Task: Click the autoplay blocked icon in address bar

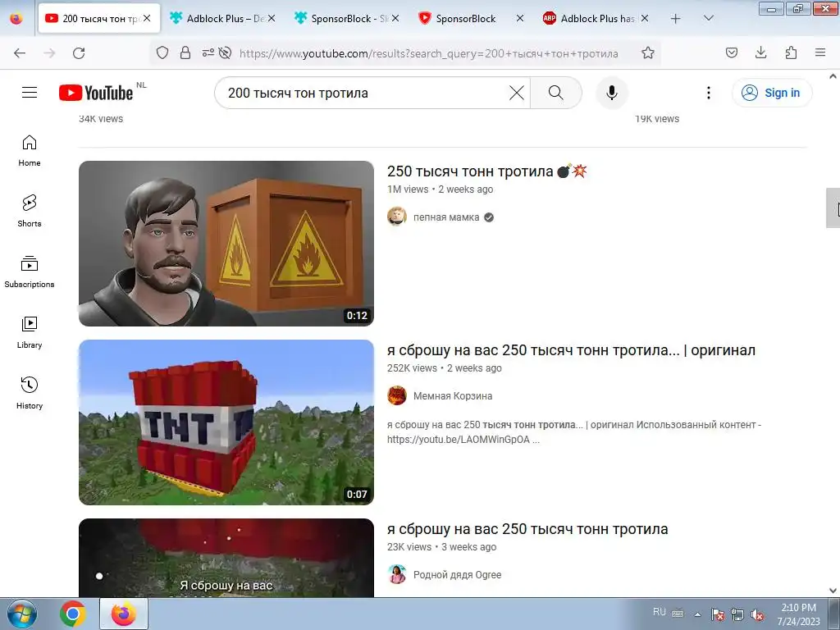Action: [x=226, y=53]
